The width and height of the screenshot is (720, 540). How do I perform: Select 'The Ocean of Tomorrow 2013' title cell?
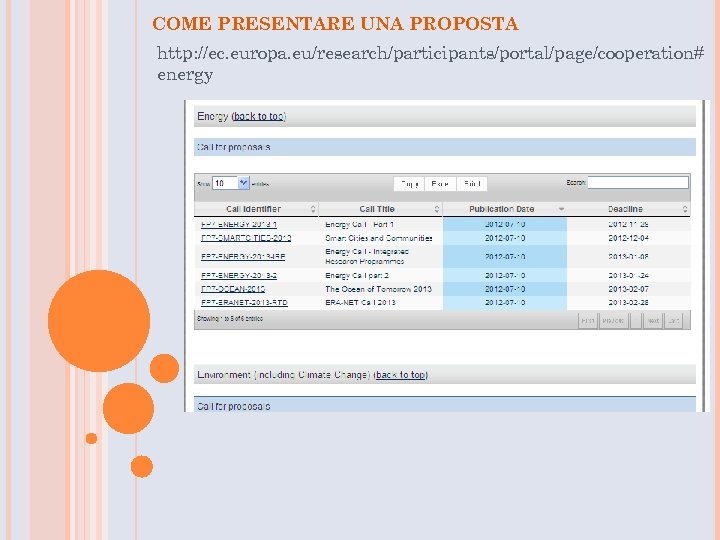point(378,289)
